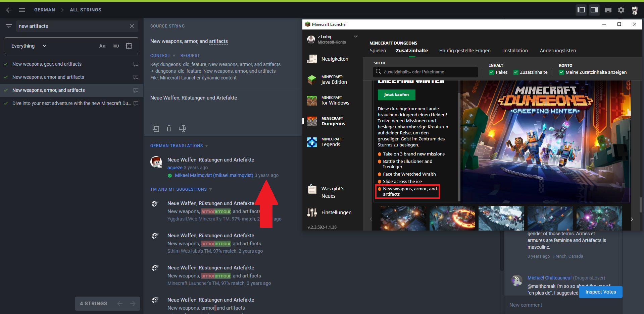Click the 'New comment' input field
Screen dimensions: 644x314
[x=563, y=305]
